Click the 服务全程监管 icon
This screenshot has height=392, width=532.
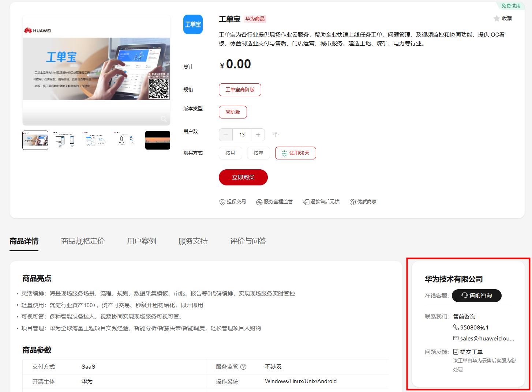(259, 202)
